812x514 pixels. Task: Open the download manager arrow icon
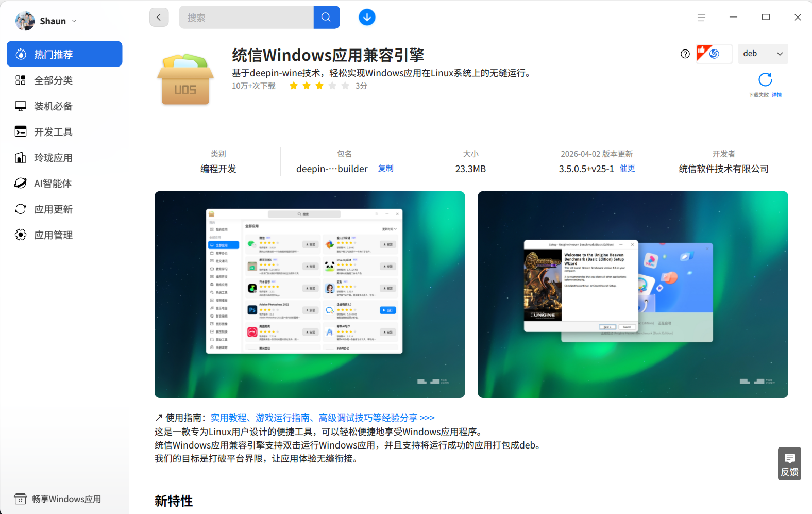tap(367, 18)
